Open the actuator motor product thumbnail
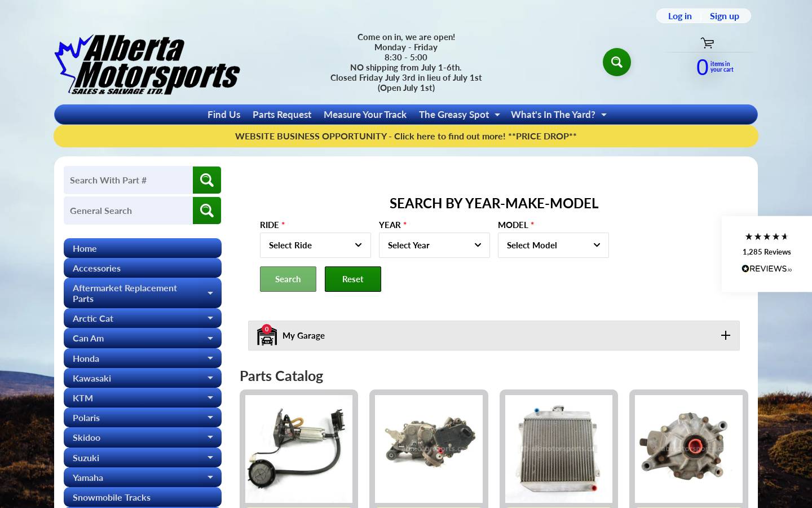Screen dimensions: 812x508 coord(429,449)
